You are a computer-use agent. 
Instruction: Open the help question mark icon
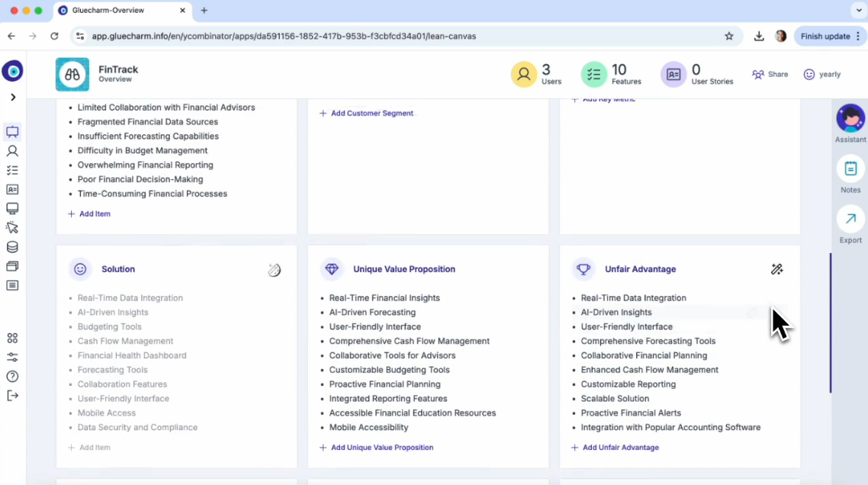click(12, 377)
